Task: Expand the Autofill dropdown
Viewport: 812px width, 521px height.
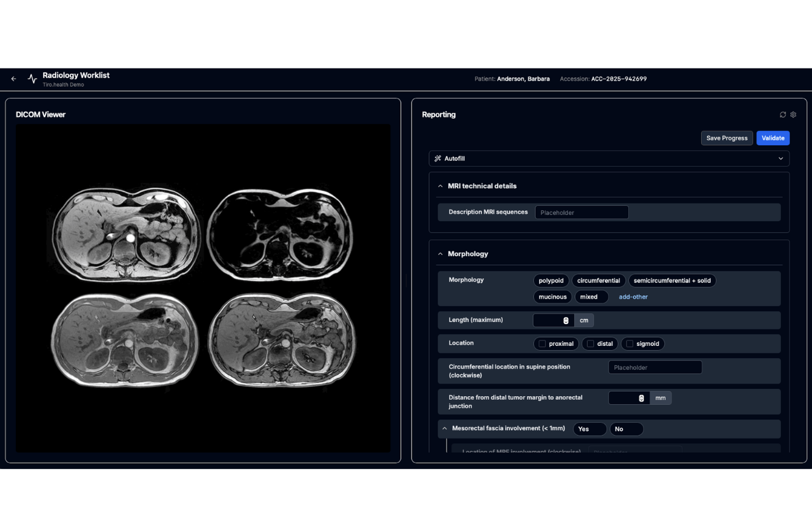Action: pyautogui.click(x=781, y=158)
